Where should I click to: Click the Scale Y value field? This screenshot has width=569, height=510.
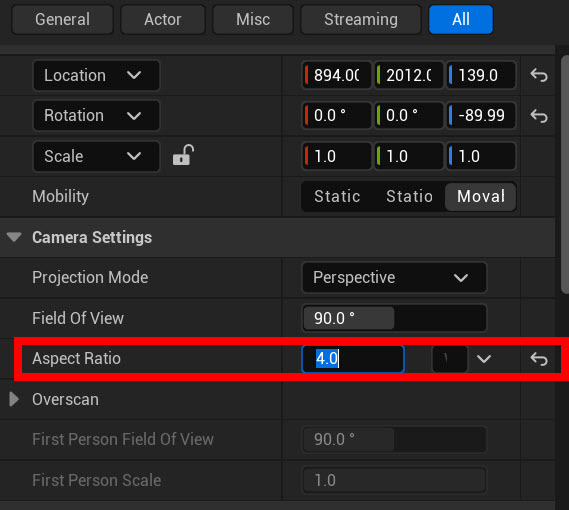click(409, 156)
